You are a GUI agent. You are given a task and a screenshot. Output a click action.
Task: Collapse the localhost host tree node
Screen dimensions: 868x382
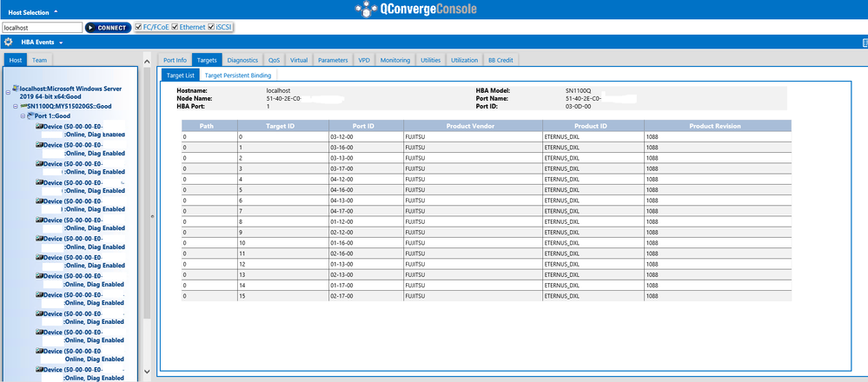(x=8, y=92)
